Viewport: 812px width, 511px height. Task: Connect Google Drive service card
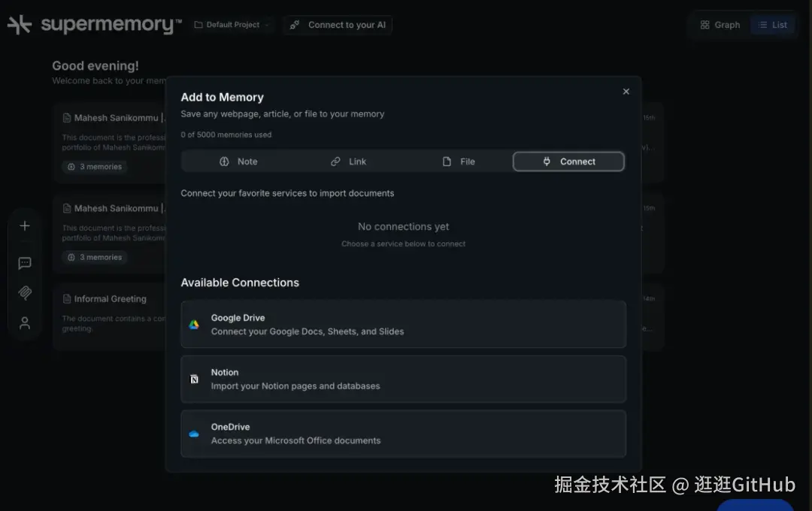404,325
